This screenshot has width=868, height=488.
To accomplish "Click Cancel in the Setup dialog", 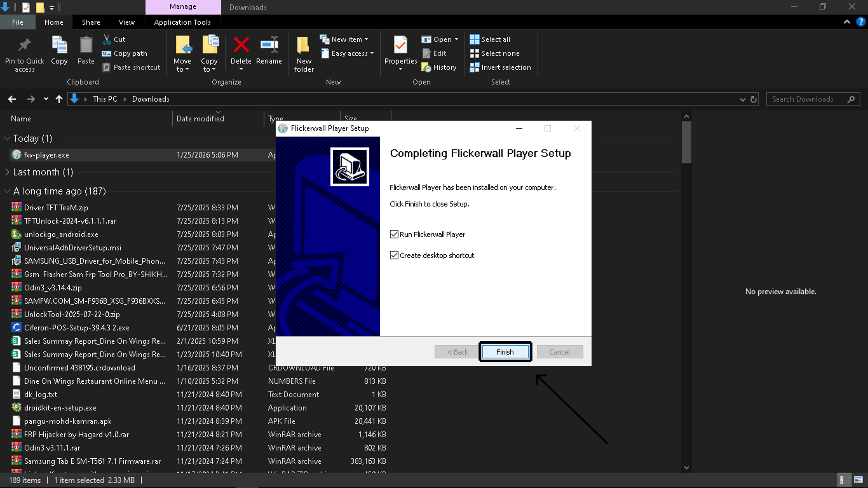I will (559, 352).
